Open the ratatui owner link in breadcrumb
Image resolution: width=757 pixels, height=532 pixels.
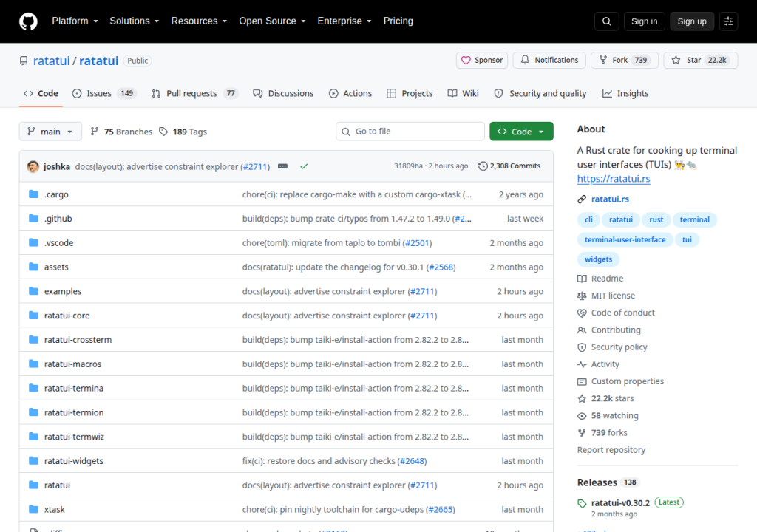tap(51, 61)
